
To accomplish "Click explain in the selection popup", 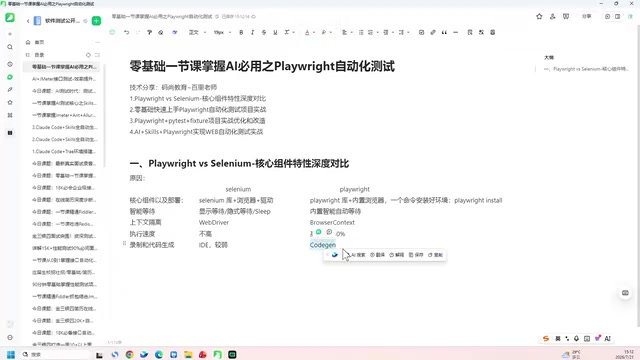I will pos(397,255).
